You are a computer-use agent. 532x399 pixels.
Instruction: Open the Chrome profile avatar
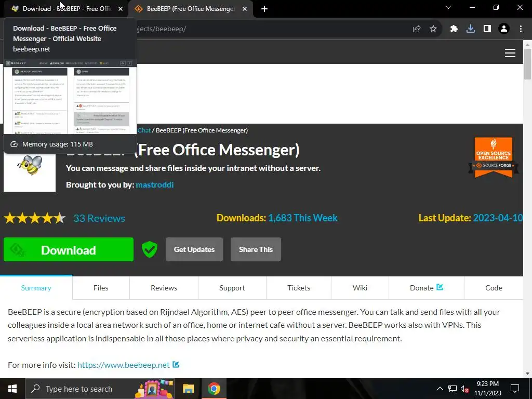click(504, 29)
